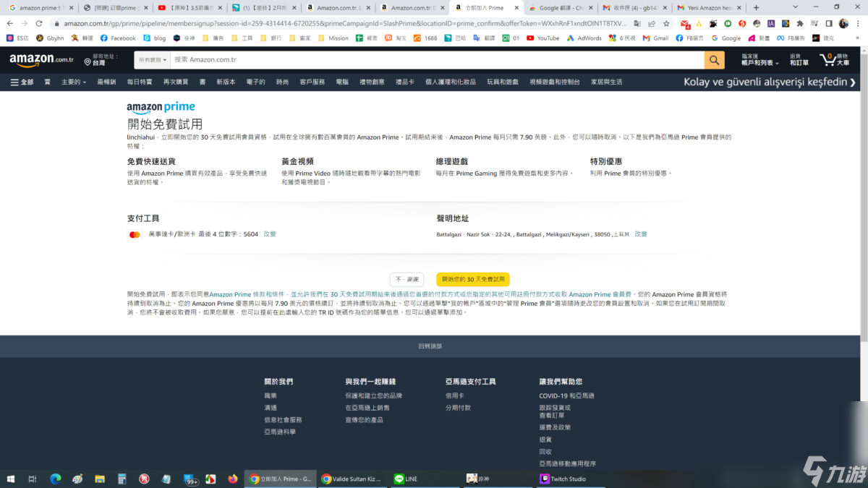Open the 職業 footer link

[270, 395]
